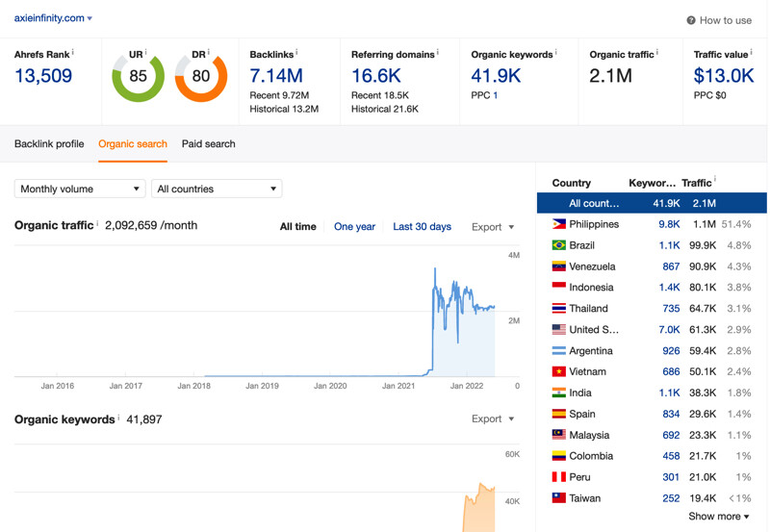Click info icon next to Traffic column

click(x=714, y=179)
